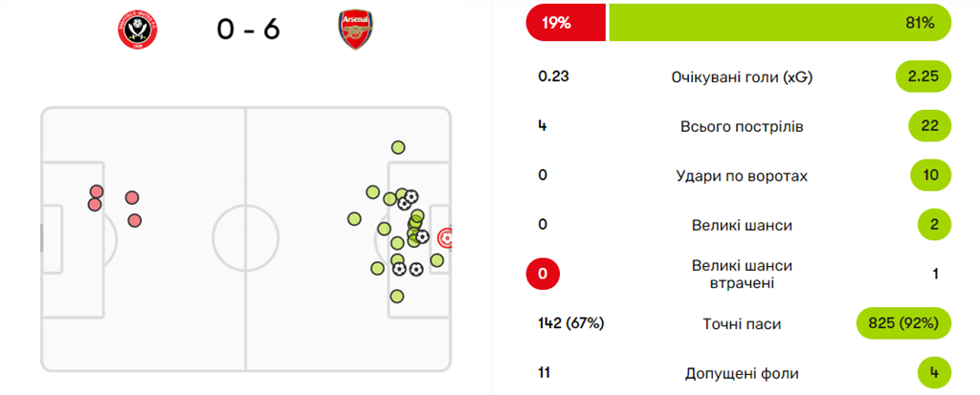Select the 10 shots on target badge
The width and height of the screenshot is (980, 395).
point(931,176)
